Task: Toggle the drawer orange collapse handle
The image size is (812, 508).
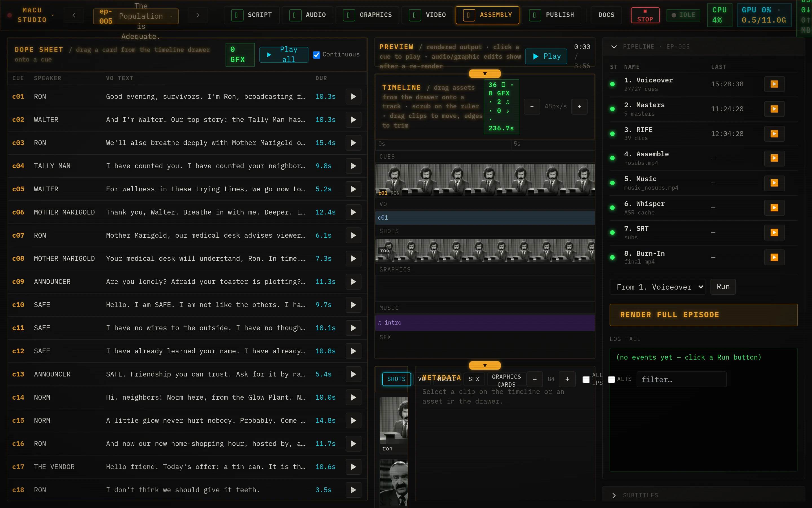Action: [x=485, y=365]
